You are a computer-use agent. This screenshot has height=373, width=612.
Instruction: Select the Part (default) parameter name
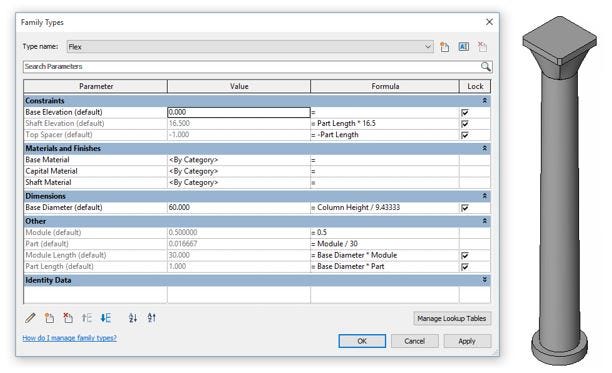click(47, 243)
